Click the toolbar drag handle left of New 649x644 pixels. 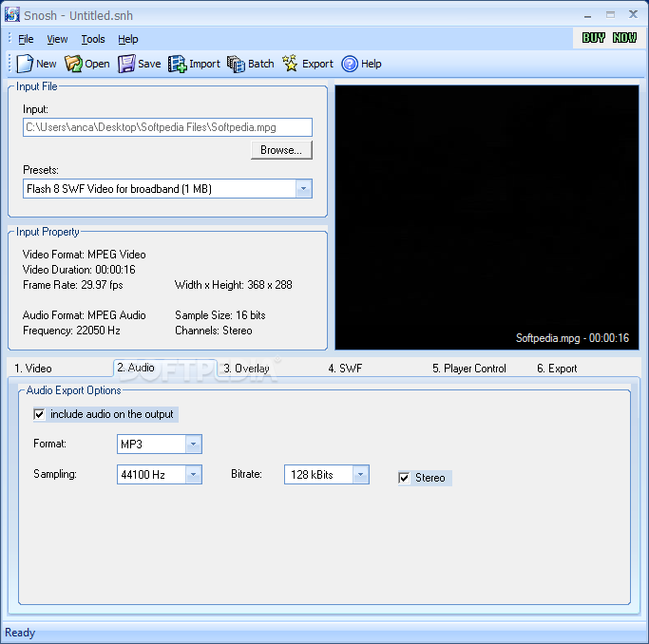(x=10, y=64)
